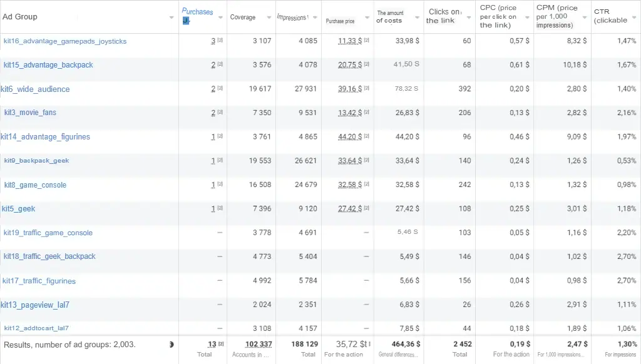This screenshot has width=641, height=364.
Task: Click the attribution badge beside total purchases 13
Action: point(220,344)
